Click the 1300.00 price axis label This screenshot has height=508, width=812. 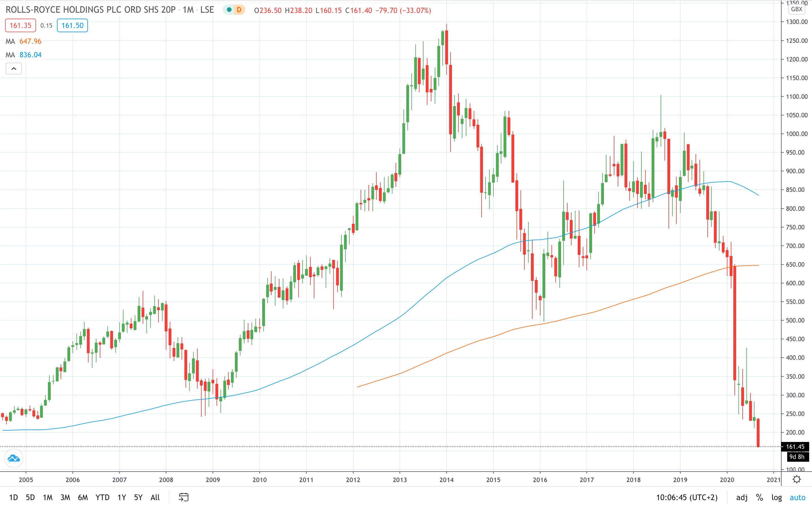(796, 22)
